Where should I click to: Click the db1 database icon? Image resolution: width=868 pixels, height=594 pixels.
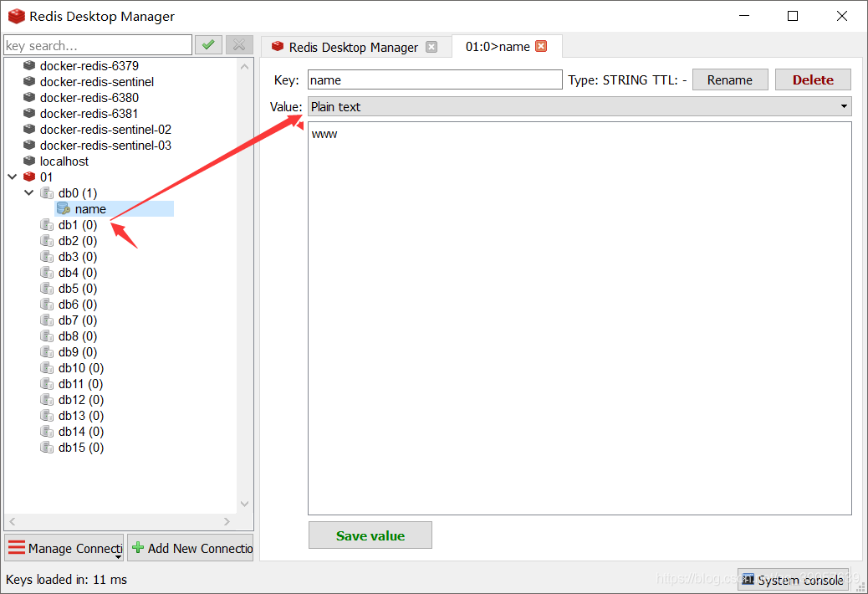coord(47,225)
